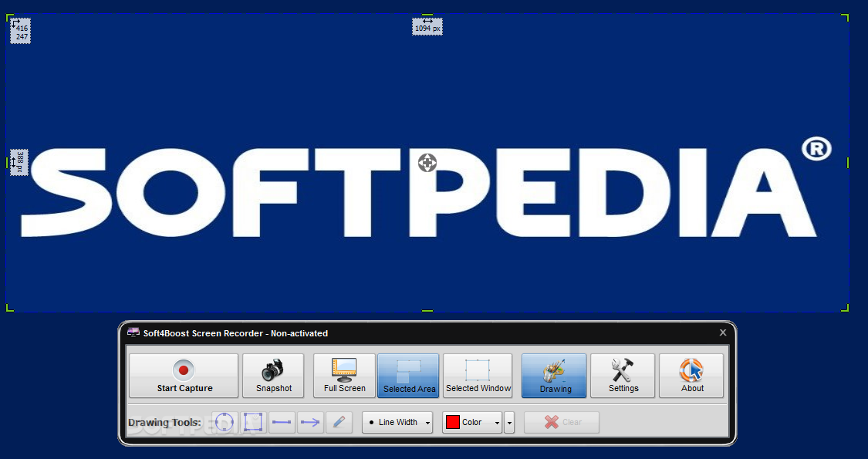Open the Color dropdown with red swatch
This screenshot has width=868, height=459.
pos(472,423)
